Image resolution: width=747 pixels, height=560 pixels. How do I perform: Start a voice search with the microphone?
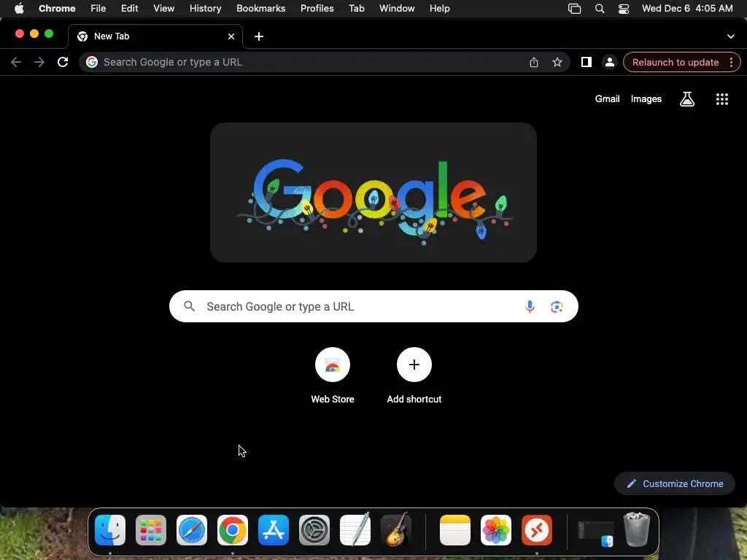530,306
